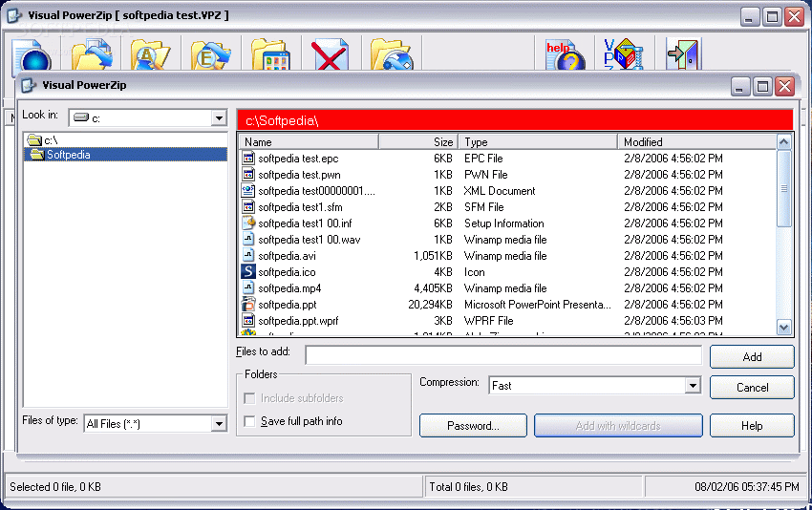Click the icon of softpedia.ico file
This screenshot has height=510, width=812.
pyautogui.click(x=248, y=271)
